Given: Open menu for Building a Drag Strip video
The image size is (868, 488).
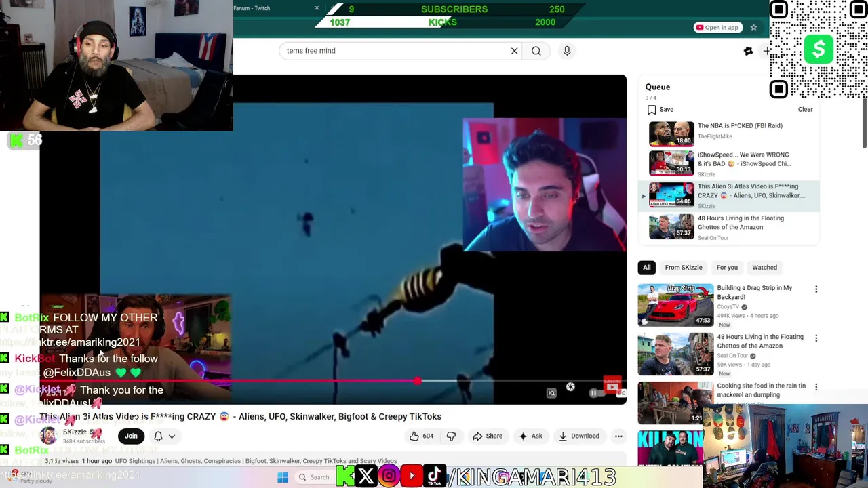Looking at the screenshot, I should (x=816, y=289).
